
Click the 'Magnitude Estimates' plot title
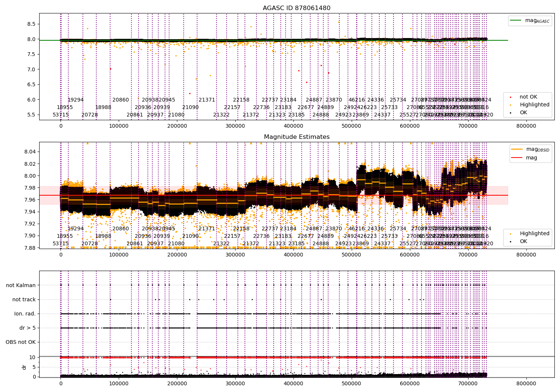coord(296,137)
